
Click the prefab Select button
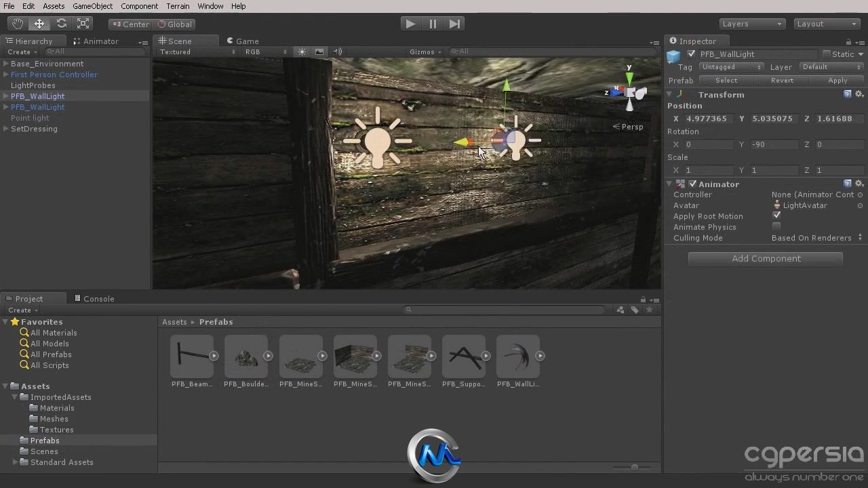pyautogui.click(x=726, y=80)
